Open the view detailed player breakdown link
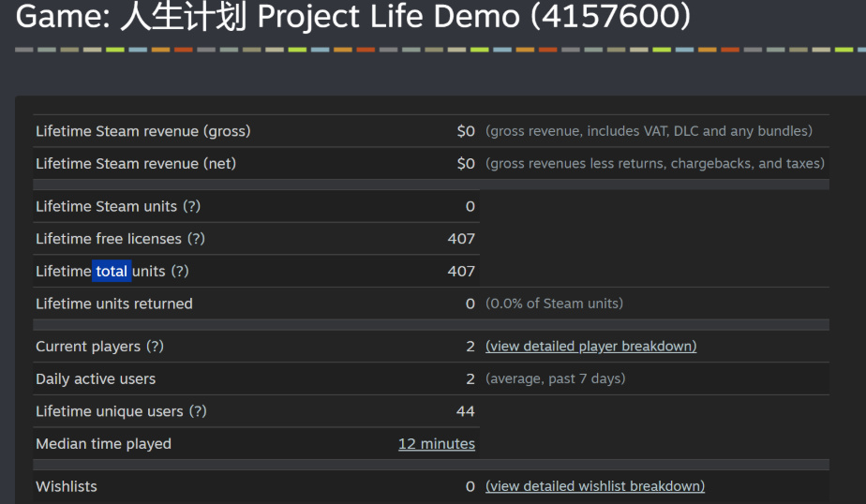This screenshot has height=504, width=866. click(590, 347)
